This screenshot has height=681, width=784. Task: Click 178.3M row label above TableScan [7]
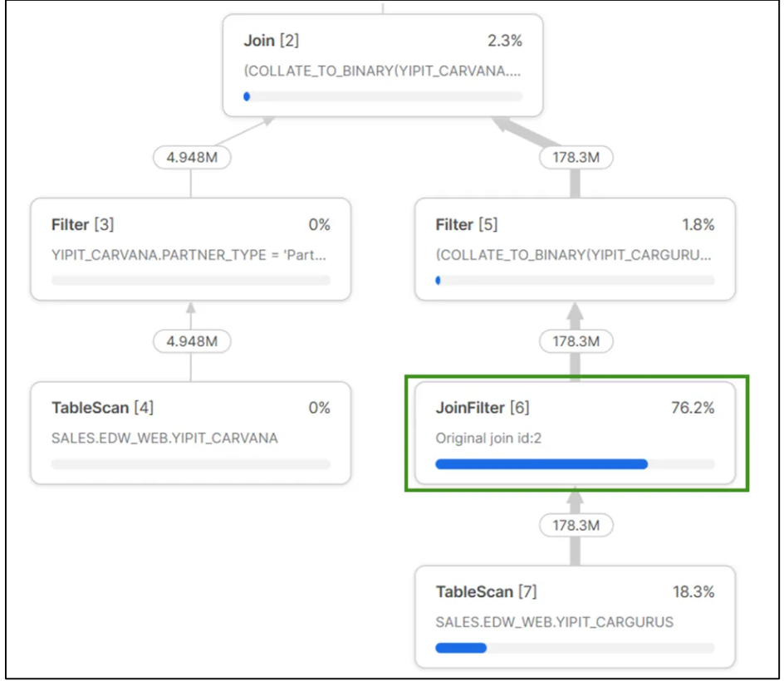[575, 525]
